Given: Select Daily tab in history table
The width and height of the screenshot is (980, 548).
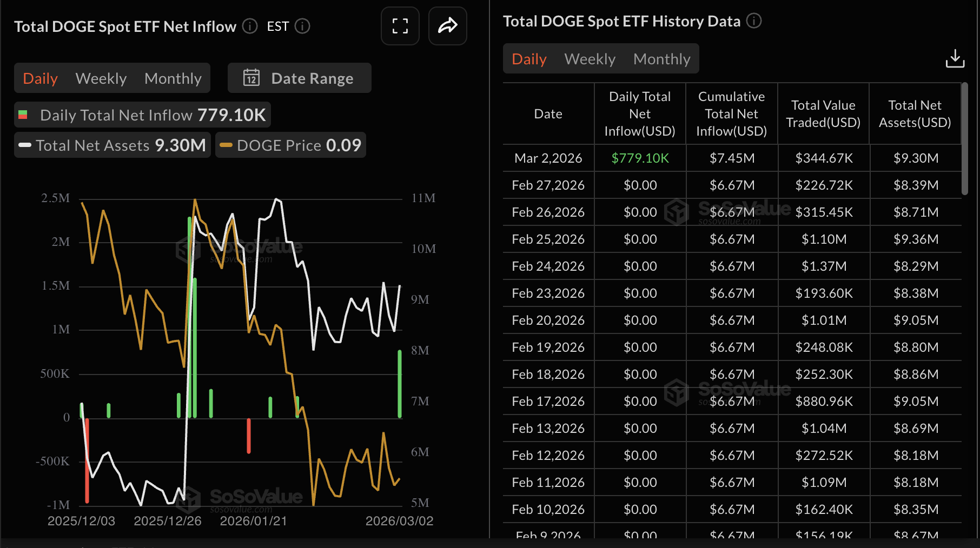Looking at the screenshot, I should click(x=529, y=59).
